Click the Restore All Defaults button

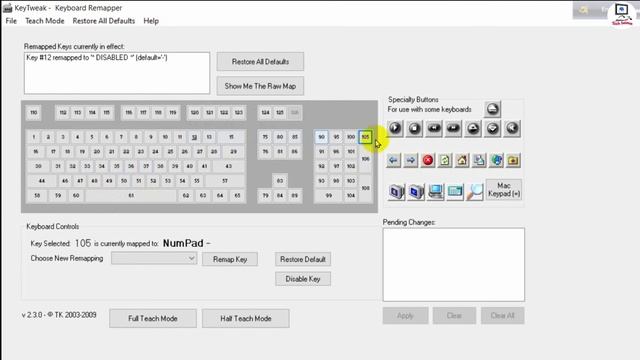click(x=260, y=62)
